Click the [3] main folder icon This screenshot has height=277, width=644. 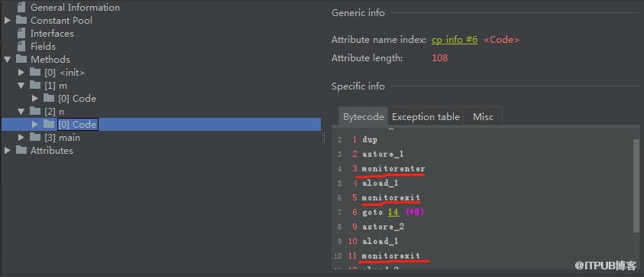coord(35,137)
